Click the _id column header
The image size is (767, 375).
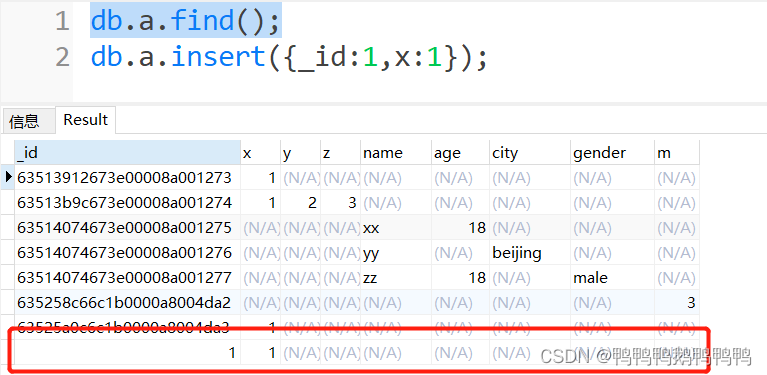click(127, 153)
